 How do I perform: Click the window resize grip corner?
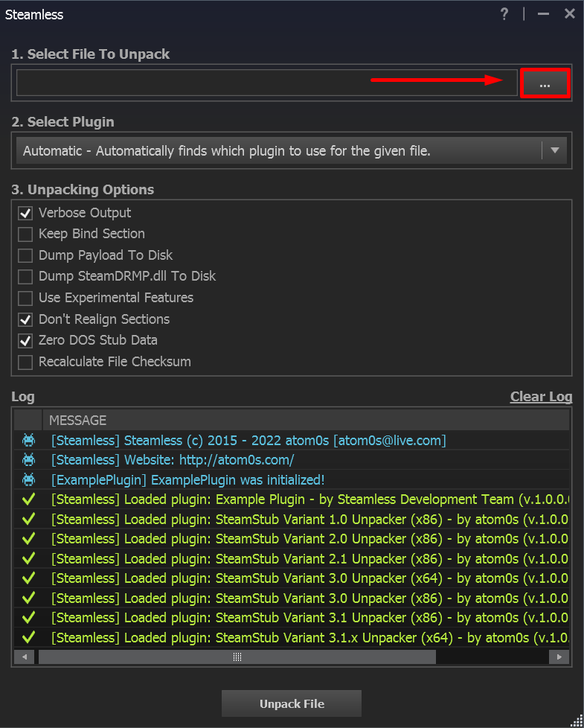coord(577,721)
